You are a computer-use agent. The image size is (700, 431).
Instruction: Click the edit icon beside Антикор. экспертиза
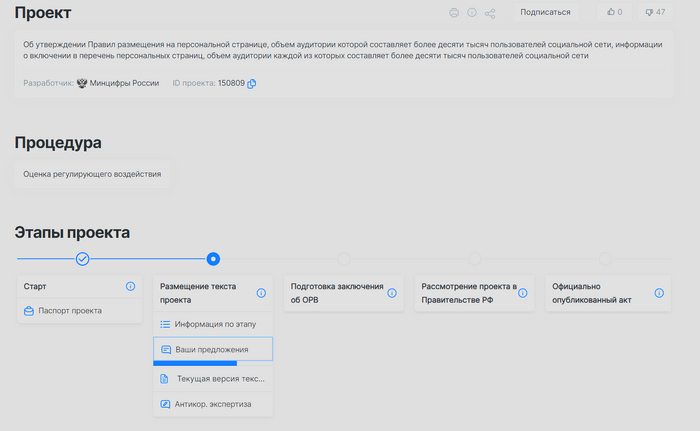point(165,404)
